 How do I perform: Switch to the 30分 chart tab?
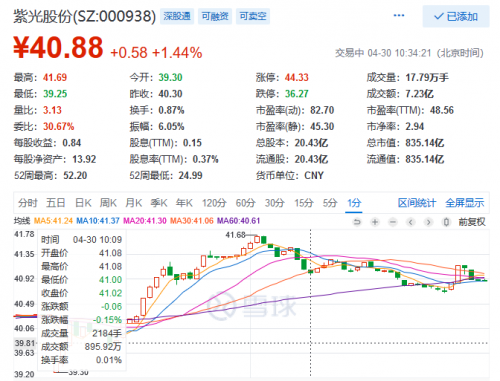coord(275,203)
